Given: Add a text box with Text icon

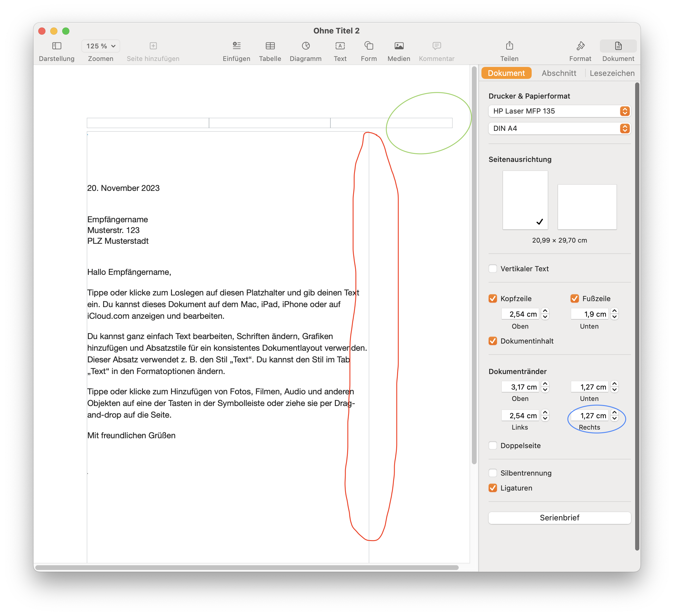Looking at the screenshot, I should (x=340, y=46).
